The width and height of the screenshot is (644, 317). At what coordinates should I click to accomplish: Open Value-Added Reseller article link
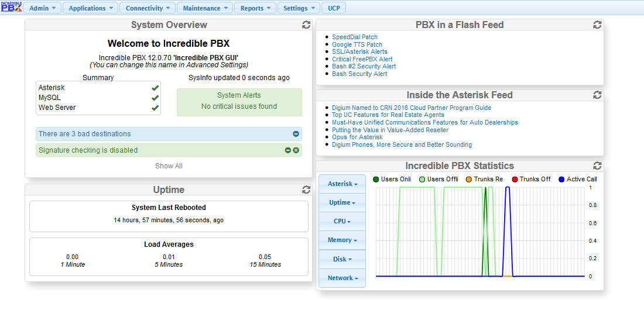[390, 130]
